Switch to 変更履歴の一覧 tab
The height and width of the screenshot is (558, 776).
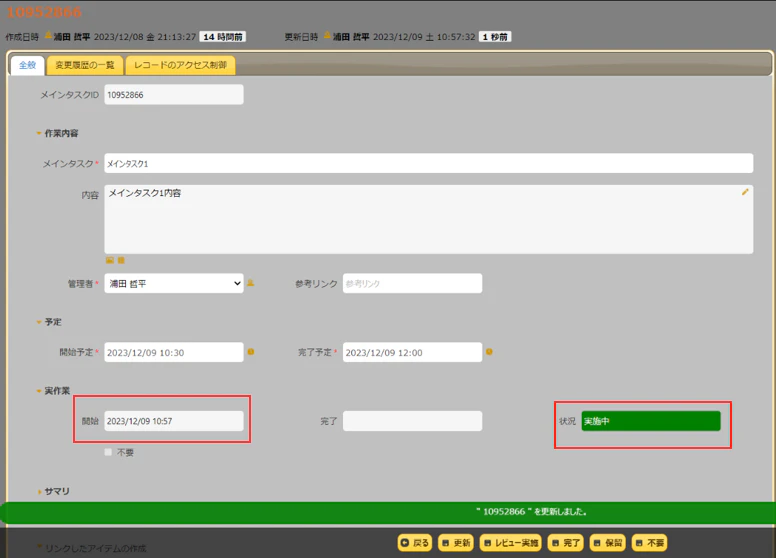click(x=85, y=65)
